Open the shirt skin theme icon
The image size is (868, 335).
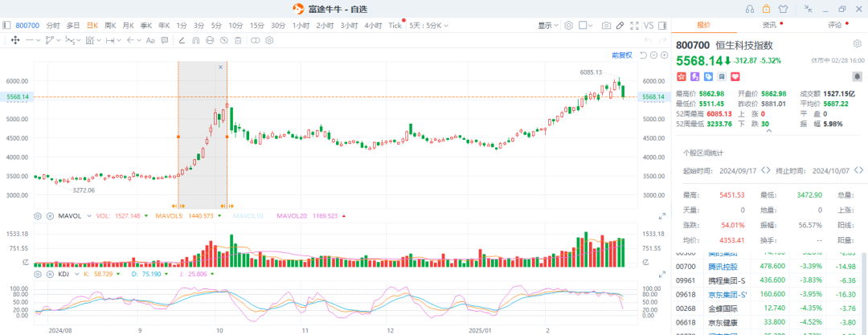pyautogui.click(x=783, y=9)
